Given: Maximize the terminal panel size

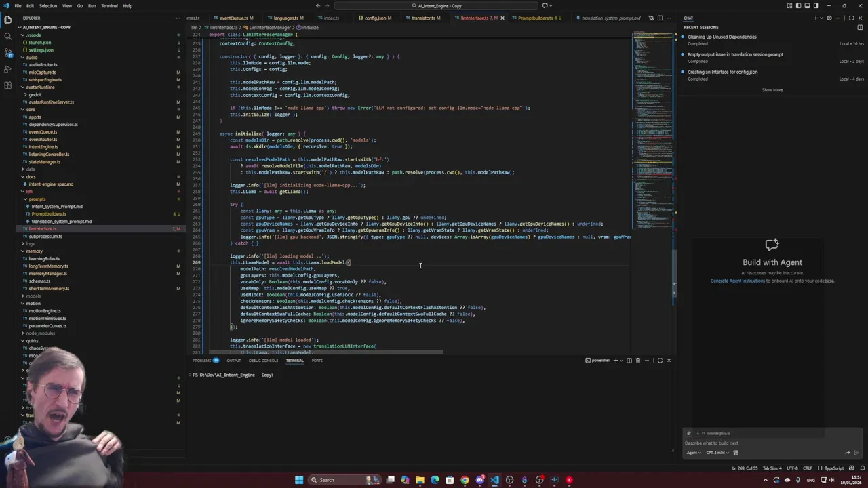Looking at the screenshot, I should (660, 361).
